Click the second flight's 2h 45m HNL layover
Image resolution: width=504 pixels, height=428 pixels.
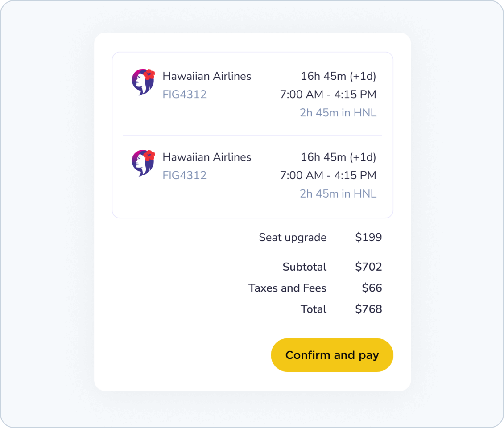338,193
